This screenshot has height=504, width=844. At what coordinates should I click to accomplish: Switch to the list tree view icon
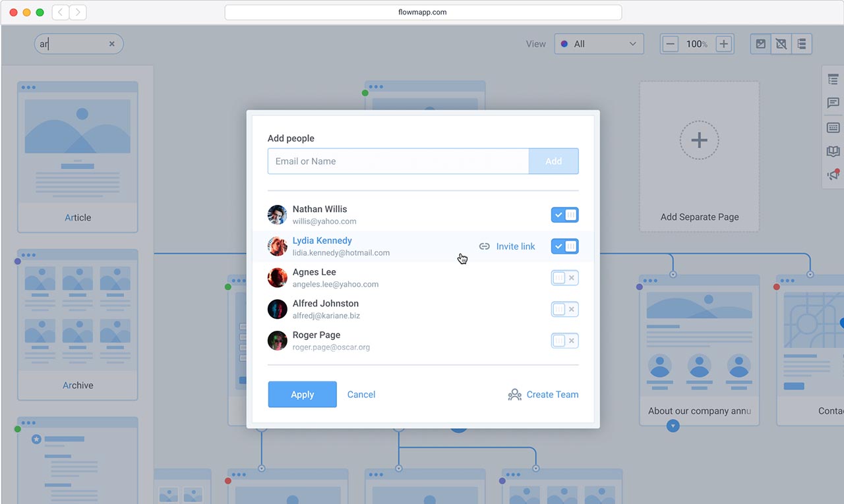click(x=802, y=44)
